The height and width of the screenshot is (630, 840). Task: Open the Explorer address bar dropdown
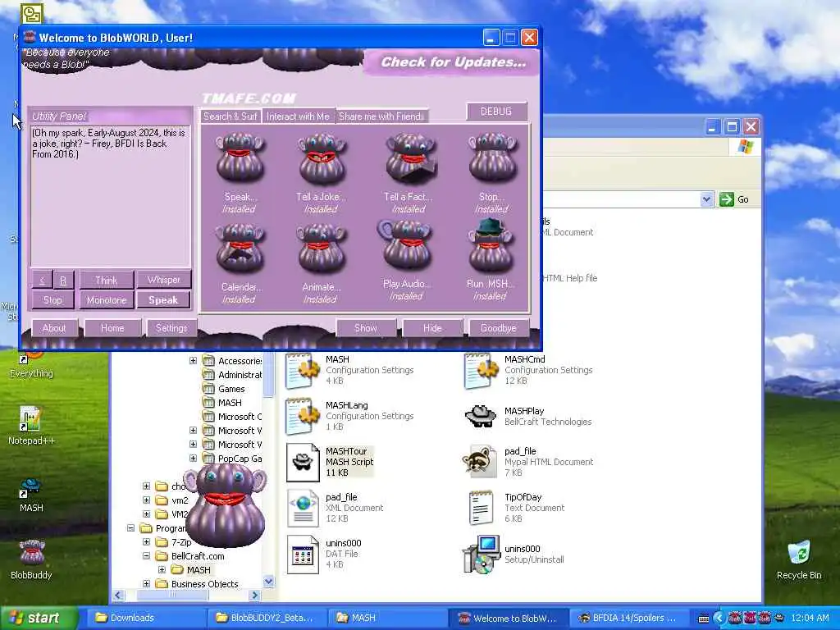706,199
